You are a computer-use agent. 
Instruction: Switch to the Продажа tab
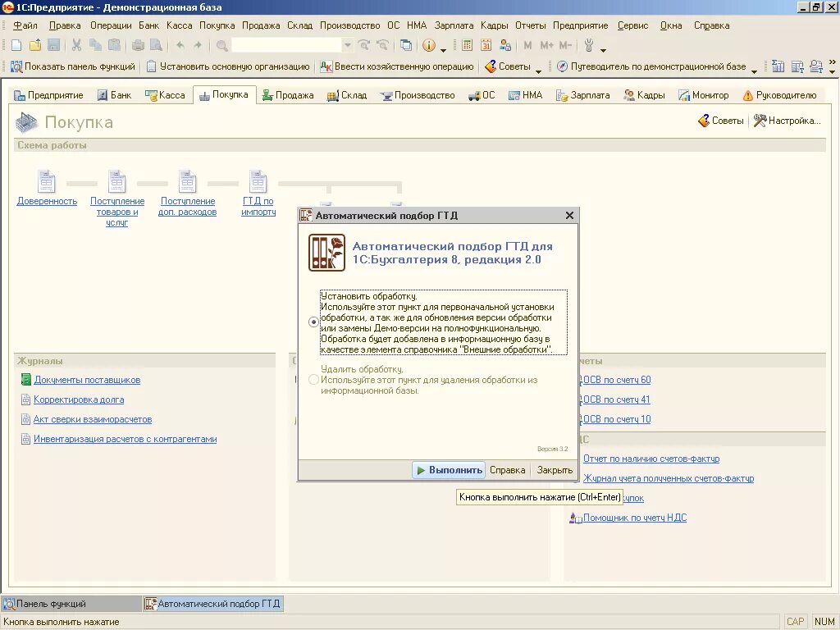pos(288,95)
